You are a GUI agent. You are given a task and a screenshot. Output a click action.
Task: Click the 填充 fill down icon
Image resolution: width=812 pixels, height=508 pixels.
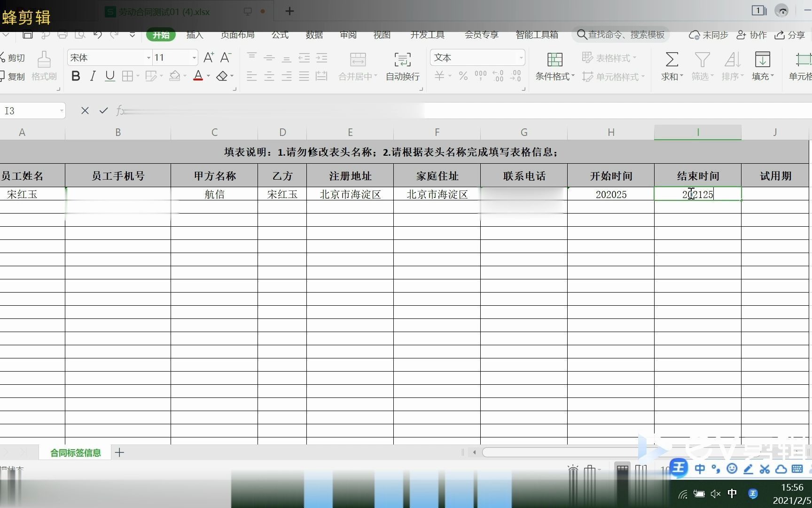[763, 66]
